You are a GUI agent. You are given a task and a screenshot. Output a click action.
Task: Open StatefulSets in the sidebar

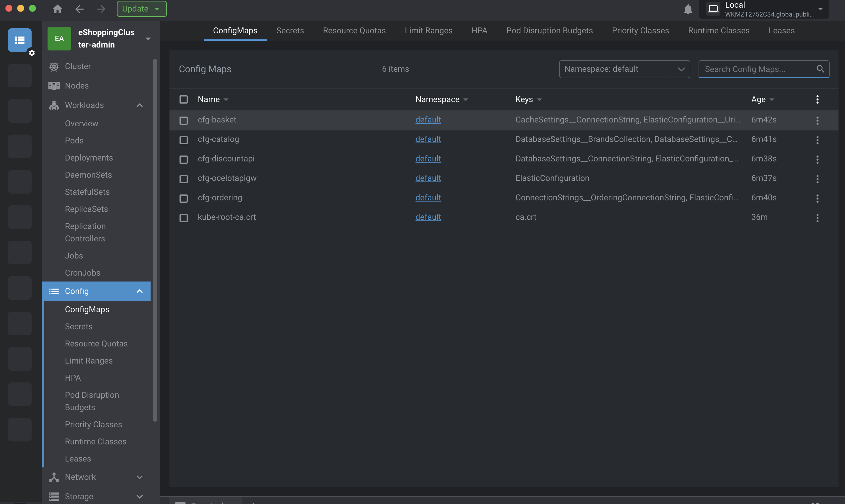pos(87,192)
